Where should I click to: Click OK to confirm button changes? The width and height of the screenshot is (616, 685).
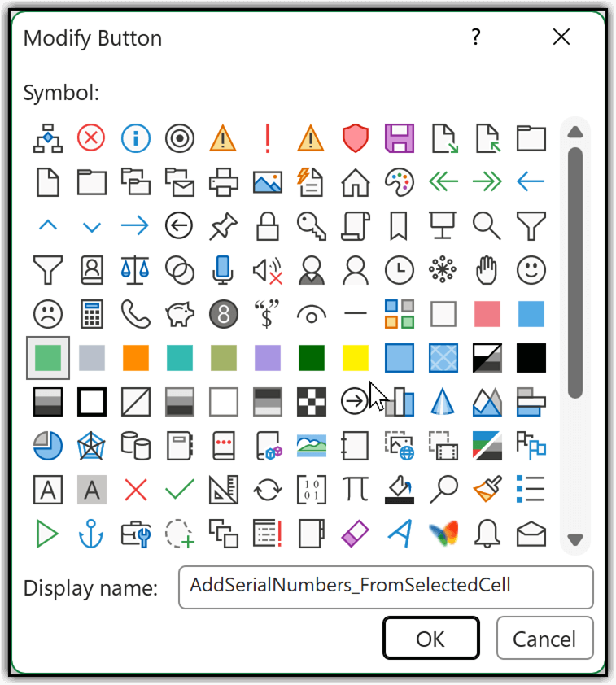pos(430,639)
